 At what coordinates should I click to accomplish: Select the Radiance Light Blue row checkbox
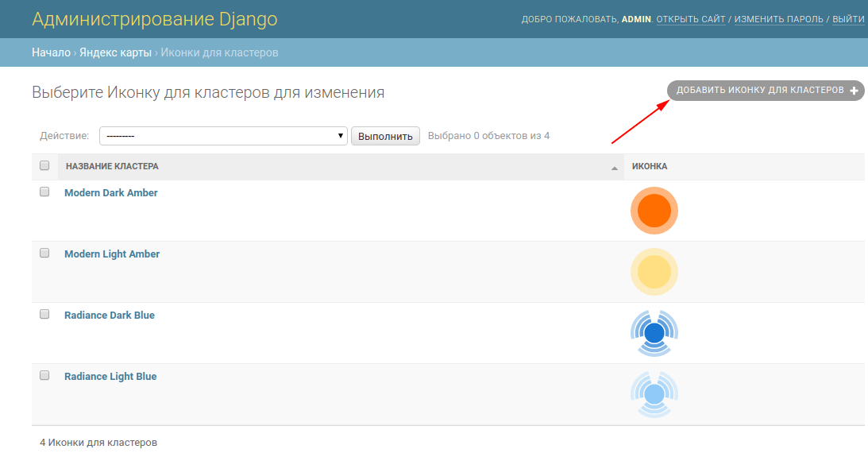44,376
